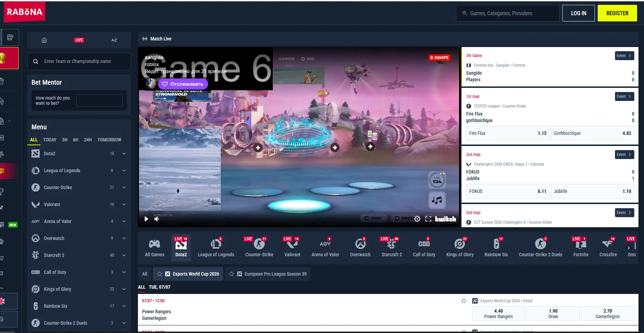Click the music note button in stream
This screenshot has height=333, width=644.
(x=437, y=200)
